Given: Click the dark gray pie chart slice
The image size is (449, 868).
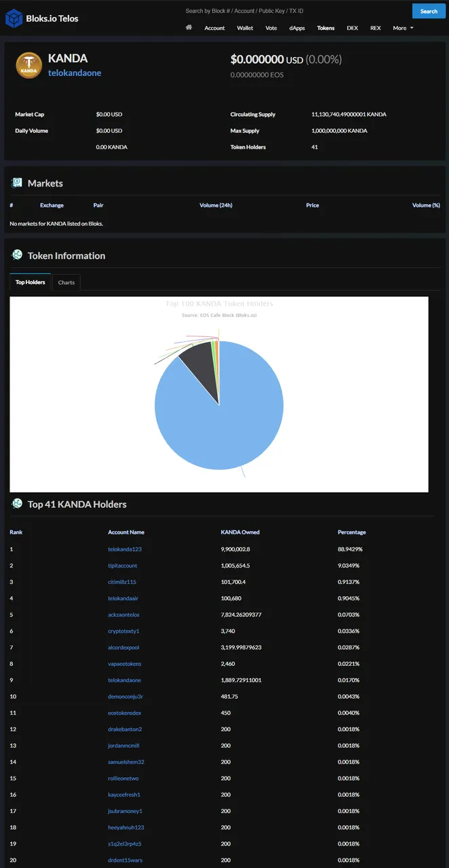Looking at the screenshot, I should tap(200, 366).
